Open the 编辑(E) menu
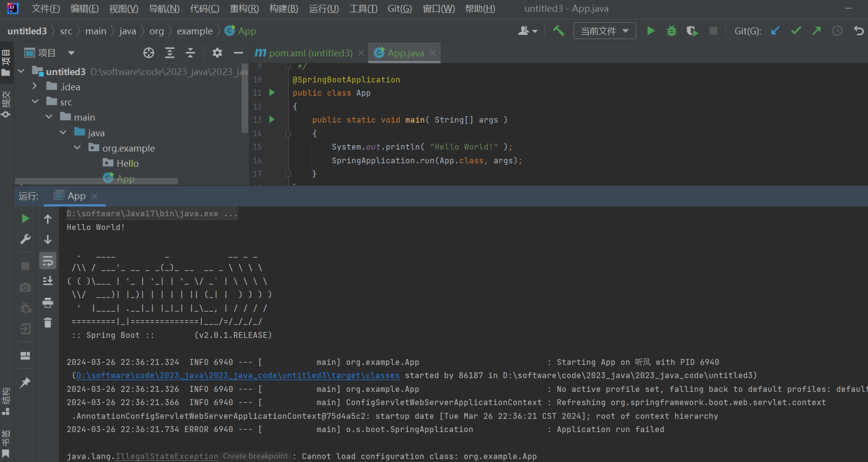Image resolution: width=868 pixels, height=462 pixels. coord(84,9)
